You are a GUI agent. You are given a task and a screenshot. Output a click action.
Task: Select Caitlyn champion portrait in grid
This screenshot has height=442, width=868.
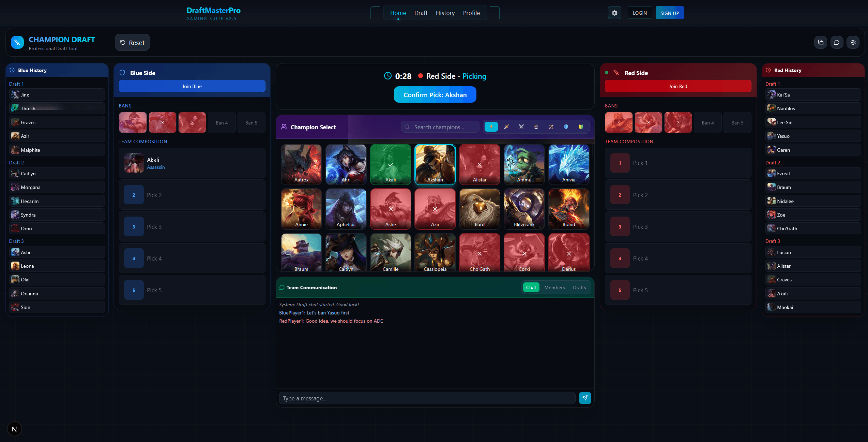346,252
